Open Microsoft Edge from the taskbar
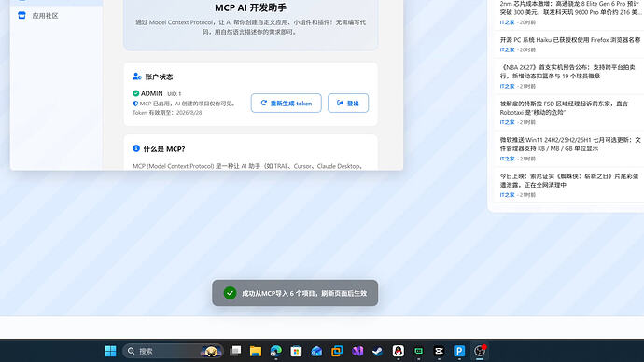 pos(276,351)
